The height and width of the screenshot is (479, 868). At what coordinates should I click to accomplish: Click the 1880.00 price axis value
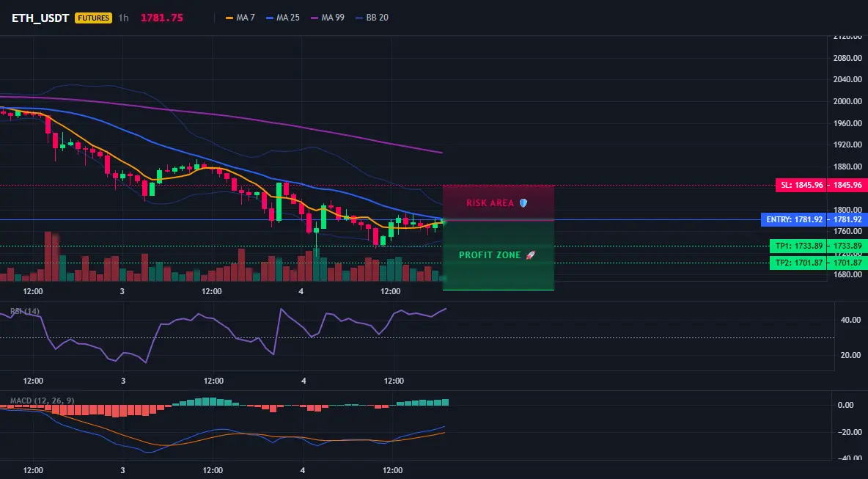coord(847,167)
